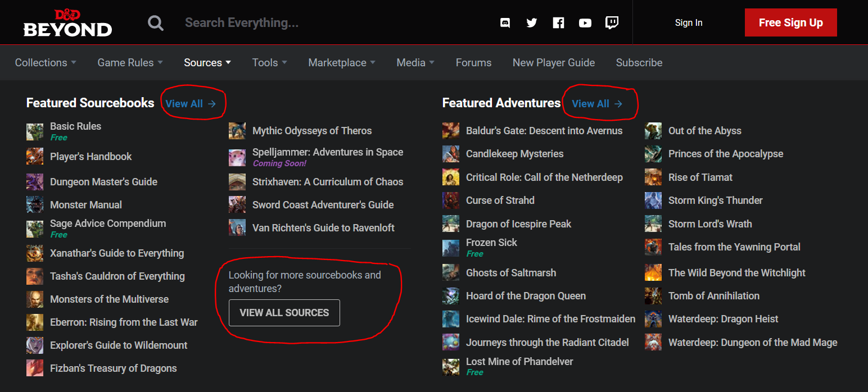
Task: View all Featured Adventures
Action: 597,103
